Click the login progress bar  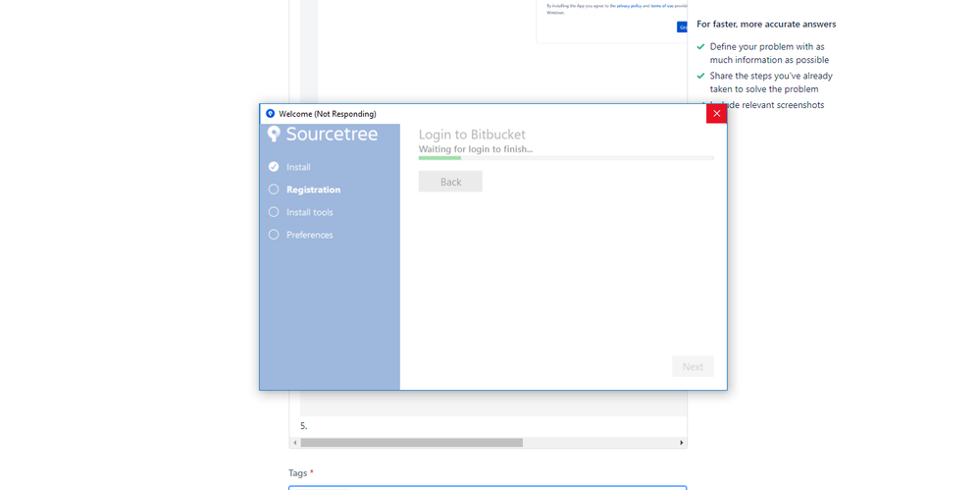tap(566, 158)
